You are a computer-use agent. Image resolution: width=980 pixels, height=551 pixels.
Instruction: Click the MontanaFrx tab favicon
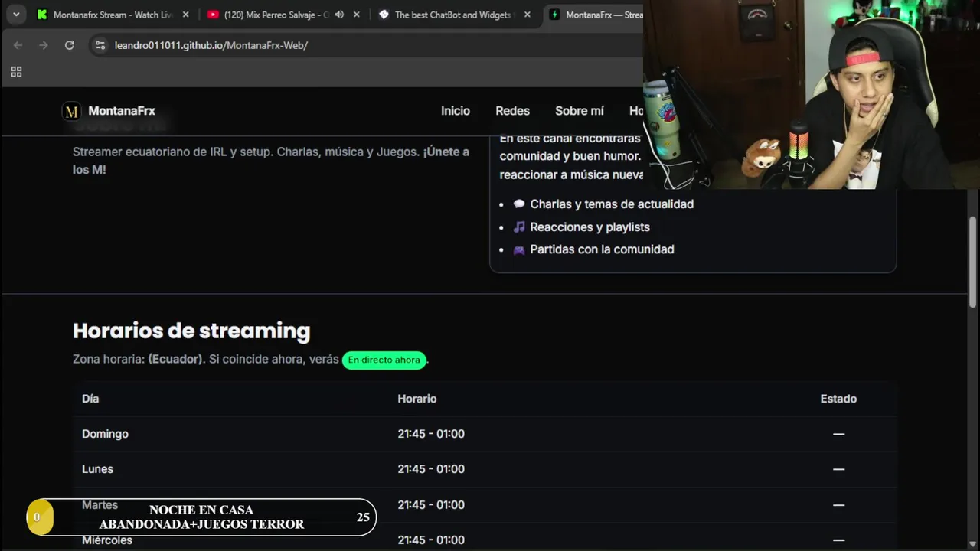tap(554, 15)
